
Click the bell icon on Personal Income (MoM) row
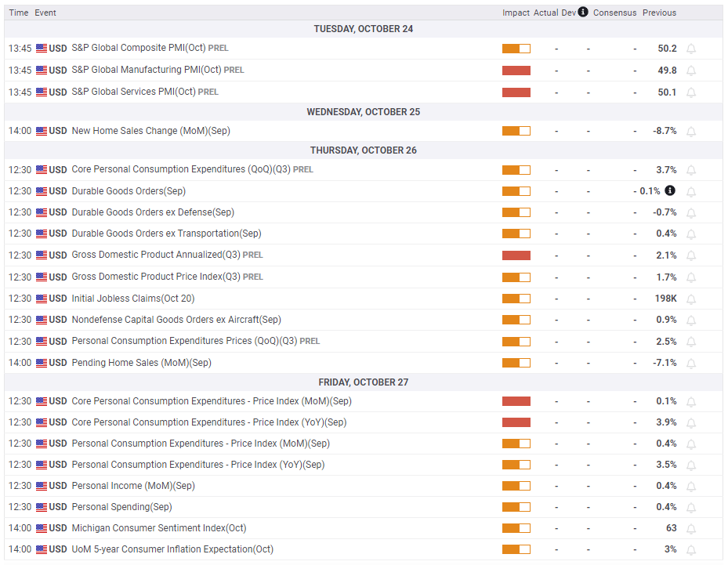coord(691,486)
